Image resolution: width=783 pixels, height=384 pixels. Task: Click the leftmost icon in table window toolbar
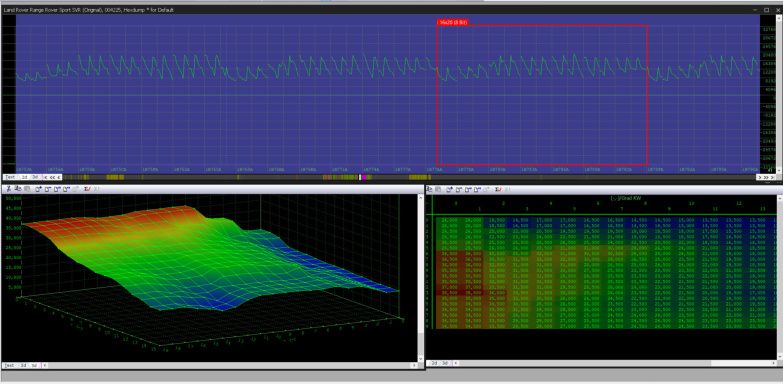429,189
